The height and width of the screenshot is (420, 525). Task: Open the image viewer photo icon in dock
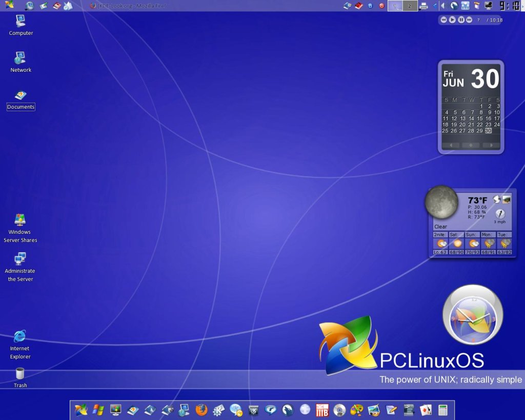pyautogui.click(x=374, y=410)
